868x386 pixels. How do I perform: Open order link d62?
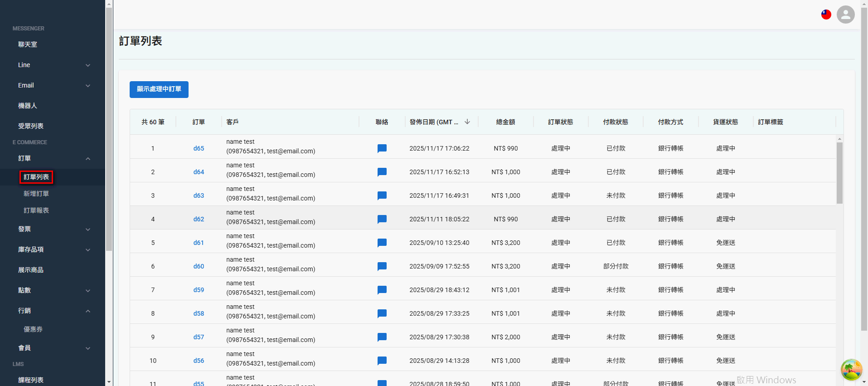pyautogui.click(x=199, y=219)
